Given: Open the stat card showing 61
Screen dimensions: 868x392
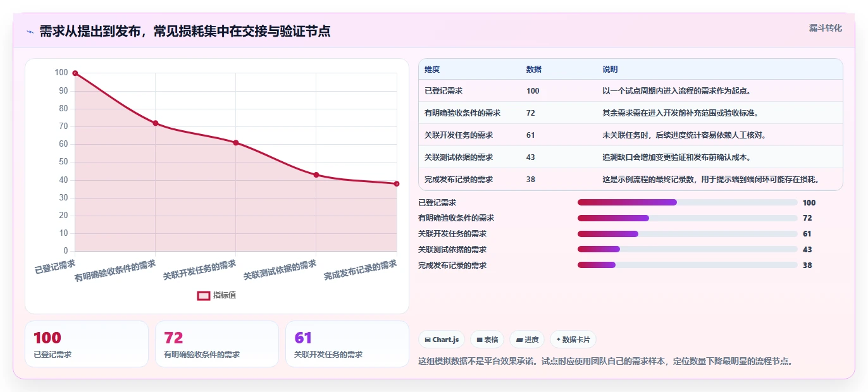Looking at the screenshot, I should (x=347, y=344).
